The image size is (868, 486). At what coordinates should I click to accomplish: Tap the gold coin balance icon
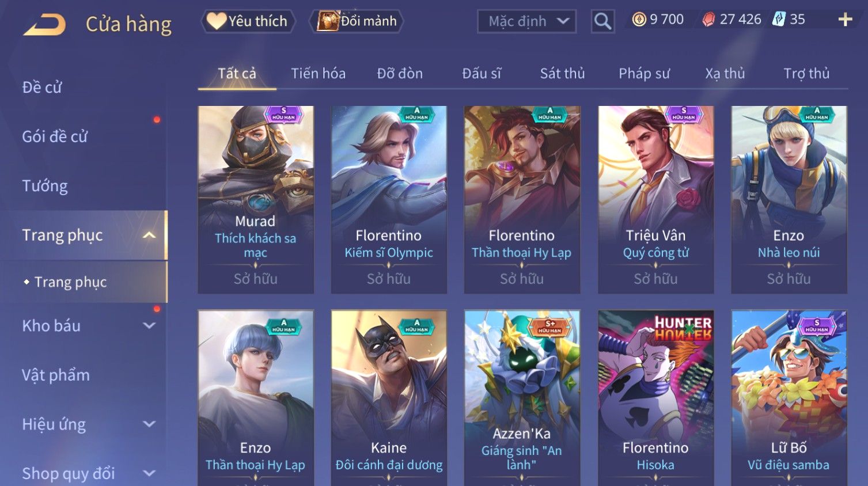coord(639,20)
